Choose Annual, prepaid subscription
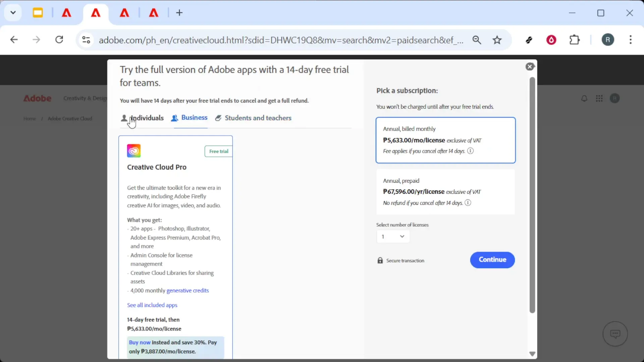 pos(445,192)
